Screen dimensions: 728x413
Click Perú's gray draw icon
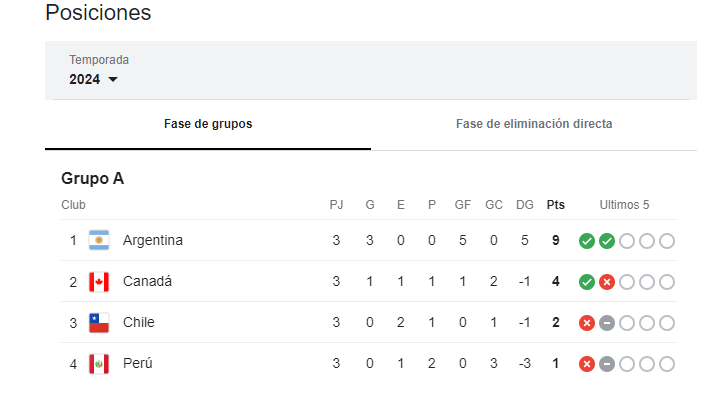pos(607,364)
